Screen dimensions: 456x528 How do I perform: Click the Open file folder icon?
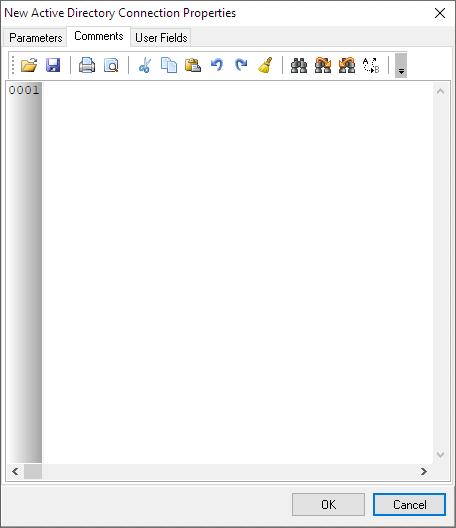click(29, 65)
